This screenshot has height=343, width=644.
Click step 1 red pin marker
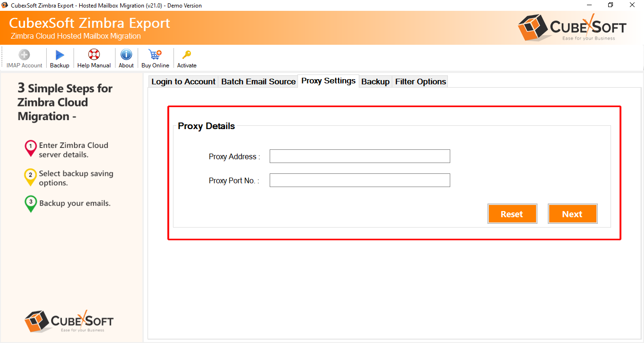(31, 148)
